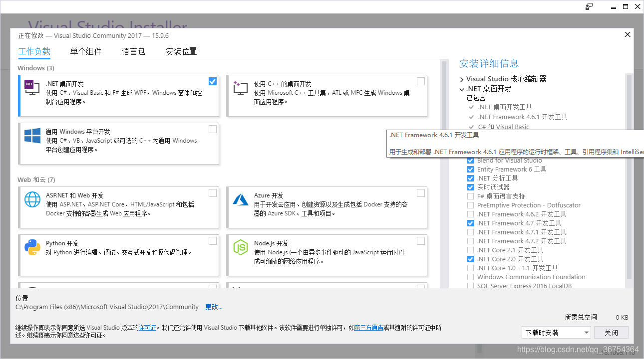Switch to the 单个组件 tab
The width and height of the screenshot is (644, 359).
[x=86, y=51]
